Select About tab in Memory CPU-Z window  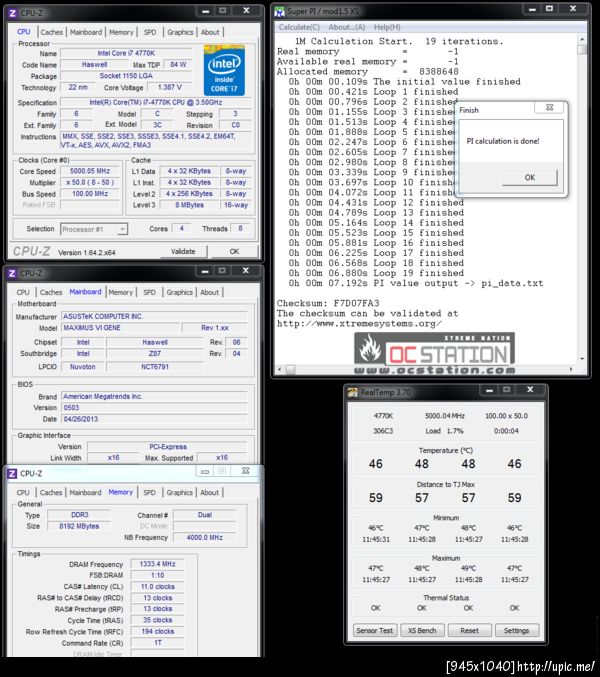210,493
